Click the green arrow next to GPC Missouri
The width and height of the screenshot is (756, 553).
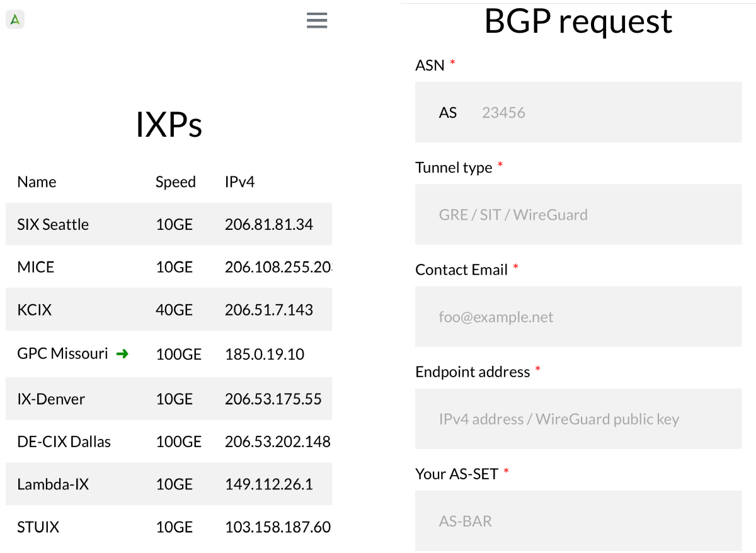click(123, 354)
